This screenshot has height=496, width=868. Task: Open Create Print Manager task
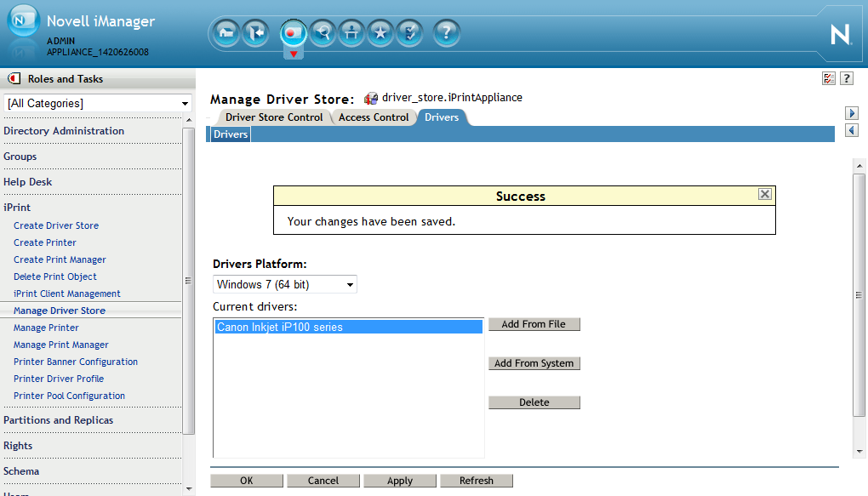point(60,259)
